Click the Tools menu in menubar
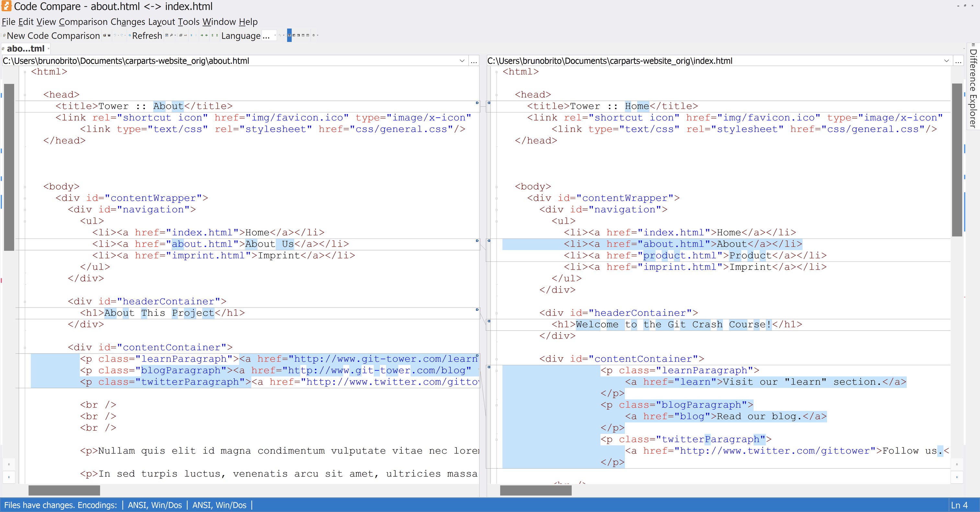This screenshot has height=512, width=980. pyautogui.click(x=188, y=22)
